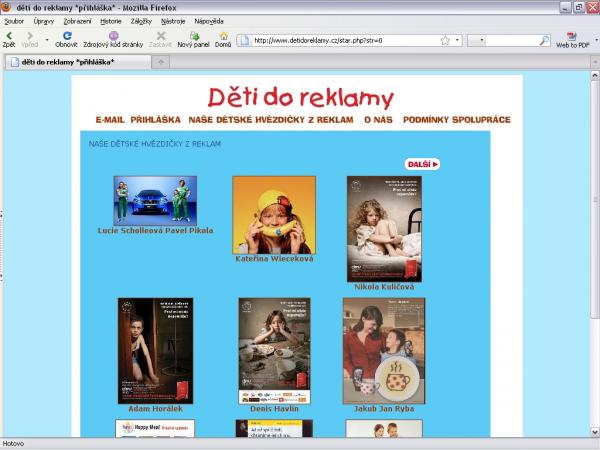Open Nikola Kuličová poster thumbnail
This screenshot has height=450, width=600.
click(x=384, y=229)
